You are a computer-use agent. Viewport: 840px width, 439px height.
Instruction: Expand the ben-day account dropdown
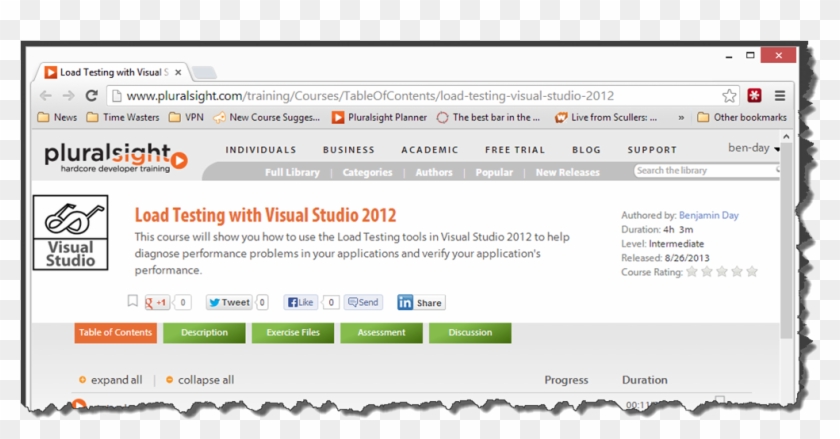(754, 148)
